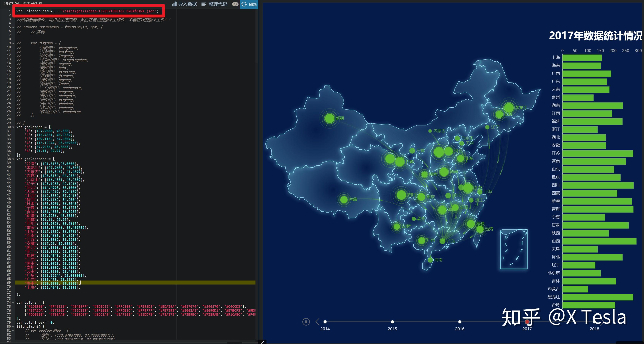Click the 北京市 axis label in the bar chart
Image resolution: width=644 pixels, height=344 pixels.
point(554,273)
